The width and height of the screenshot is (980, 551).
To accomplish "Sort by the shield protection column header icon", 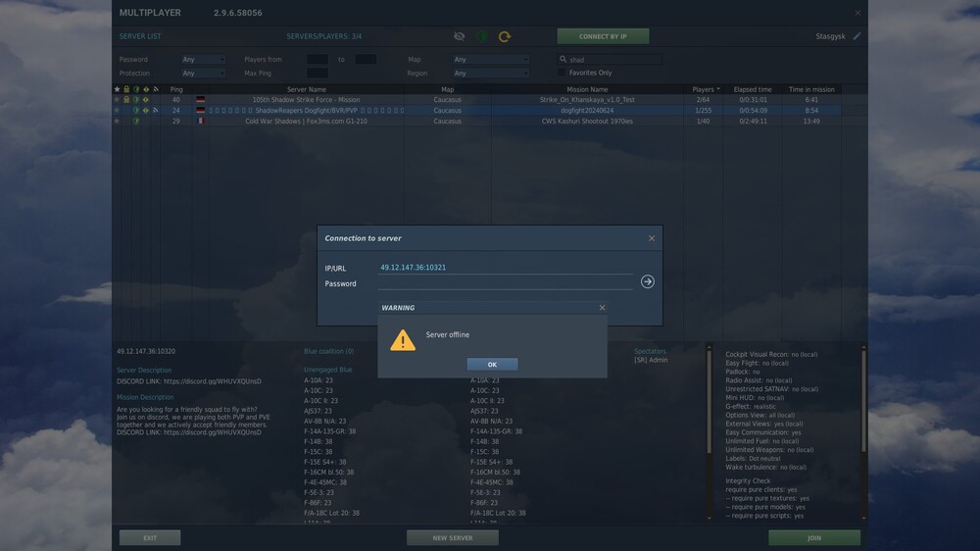I will click(136, 89).
